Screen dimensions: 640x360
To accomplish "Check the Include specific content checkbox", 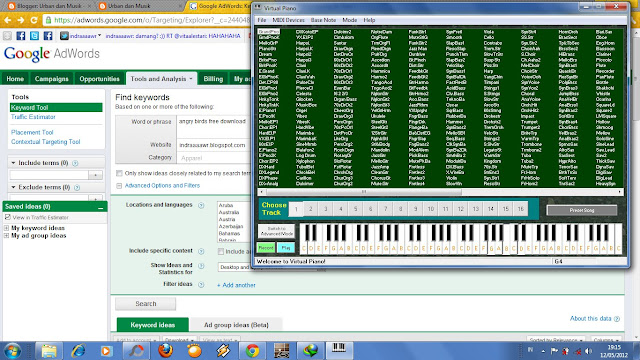I will pyautogui.click(x=221, y=251).
